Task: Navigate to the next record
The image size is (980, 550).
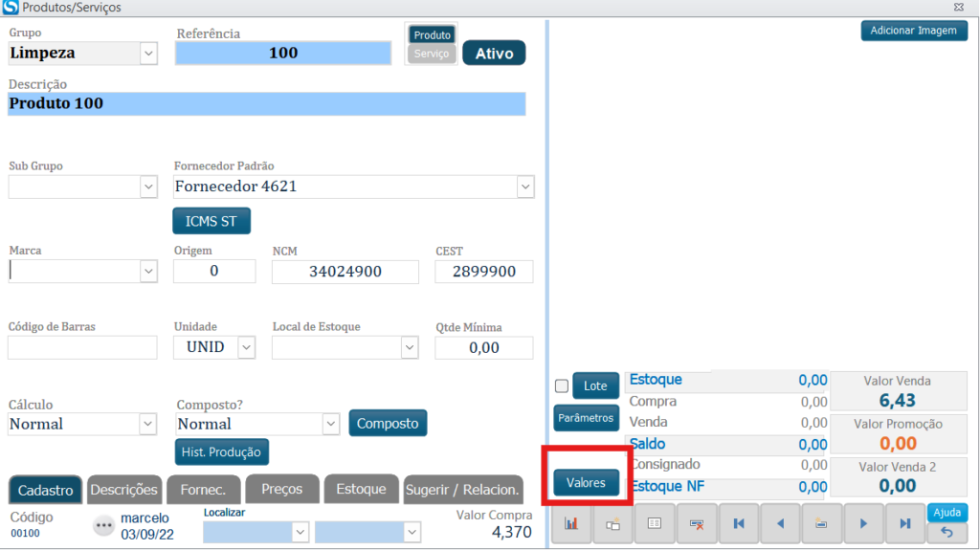Action: pyautogui.click(x=863, y=523)
